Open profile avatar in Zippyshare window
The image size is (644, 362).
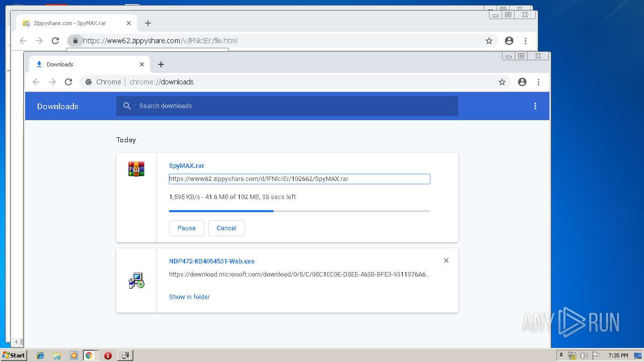coord(509,41)
